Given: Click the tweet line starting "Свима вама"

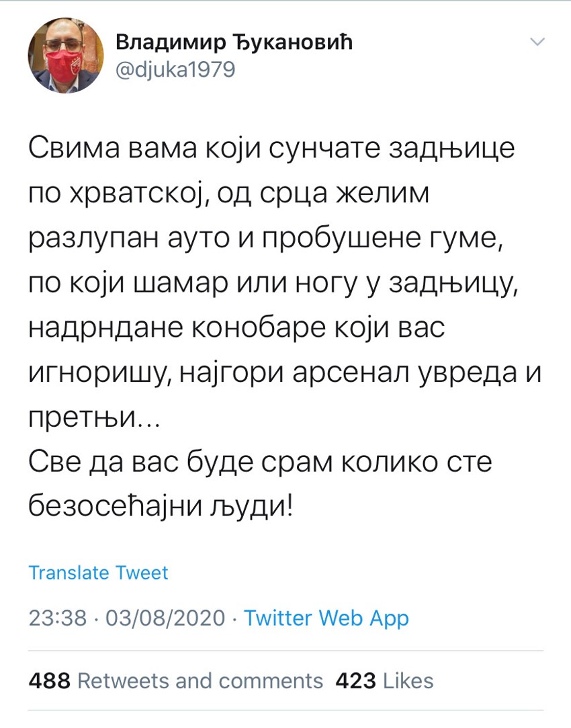Looking at the screenshot, I should (x=271, y=149).
